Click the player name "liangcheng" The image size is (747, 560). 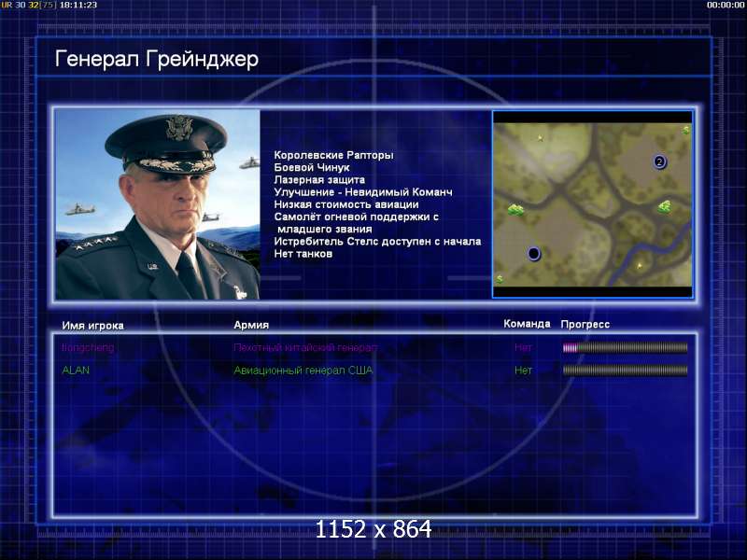click(x=88, y=347)
